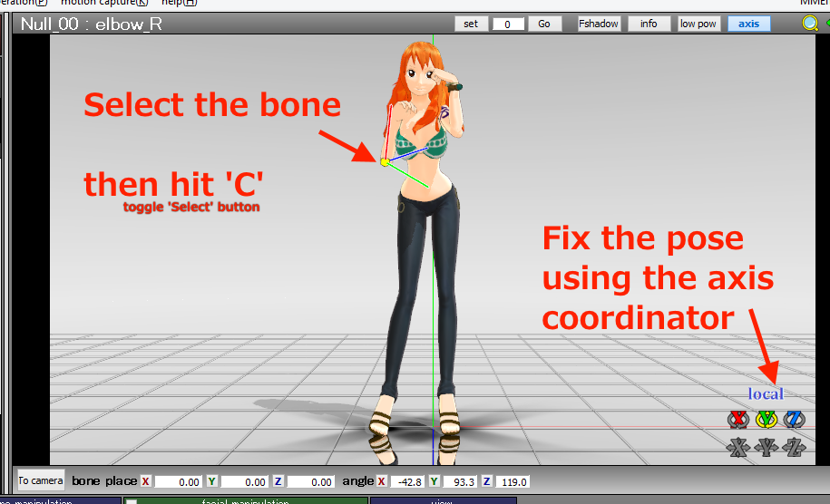830x504 pixels.
Task: Click the Go button
Action: tap(544, 24)
